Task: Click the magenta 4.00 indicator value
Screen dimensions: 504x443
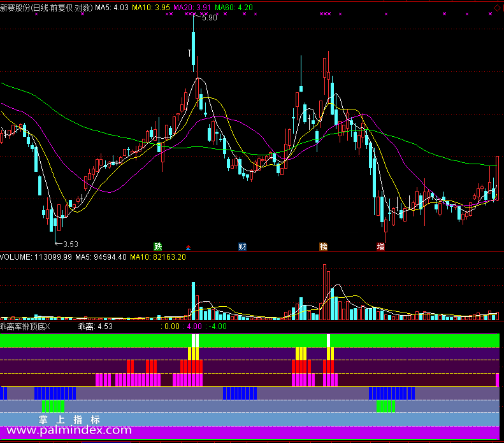Action: (192, 327)
